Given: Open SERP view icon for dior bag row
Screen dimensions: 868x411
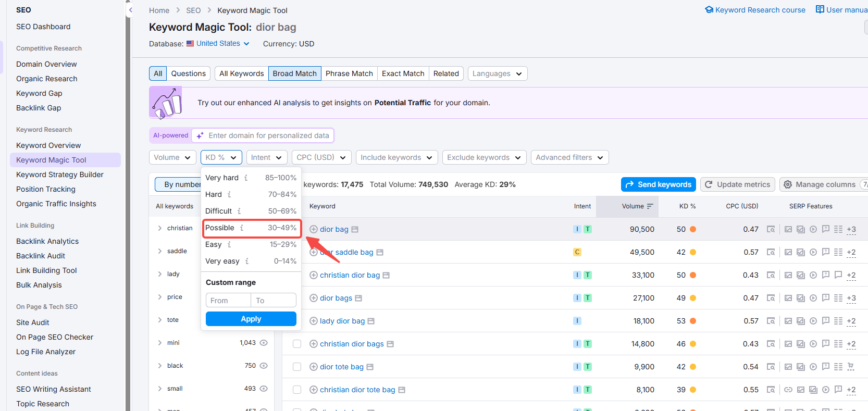Looking at the screenshot, I should click(x=771, y=229).
